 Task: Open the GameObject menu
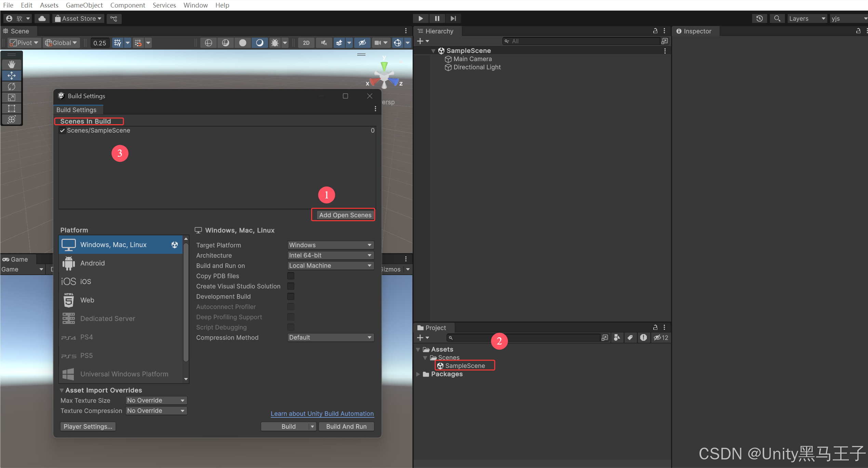pos(84,5)
